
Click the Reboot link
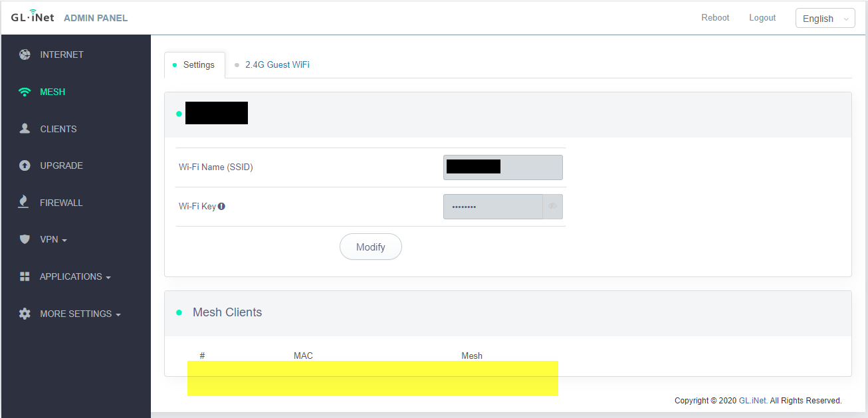tap(715, 18)
